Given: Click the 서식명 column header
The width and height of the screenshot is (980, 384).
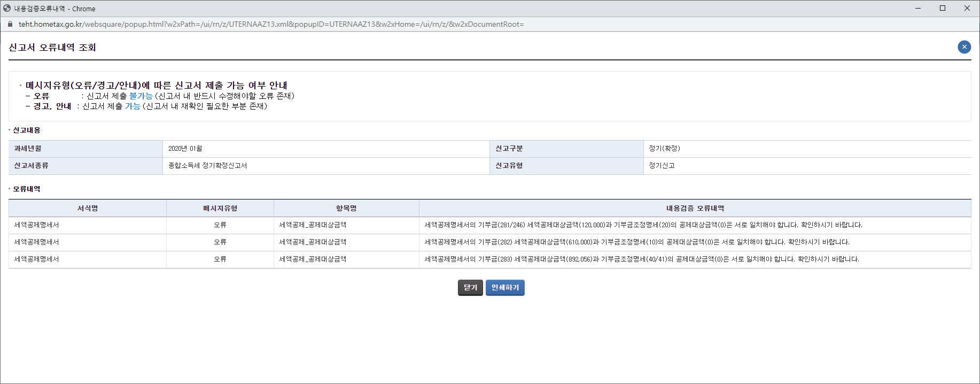Looking at the screenshot, I should 88,208.
